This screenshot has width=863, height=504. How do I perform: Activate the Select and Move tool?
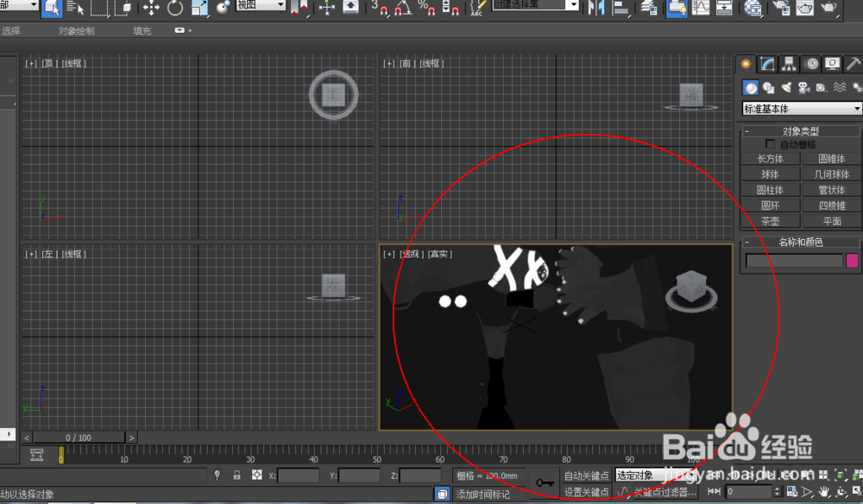point(151,8)
